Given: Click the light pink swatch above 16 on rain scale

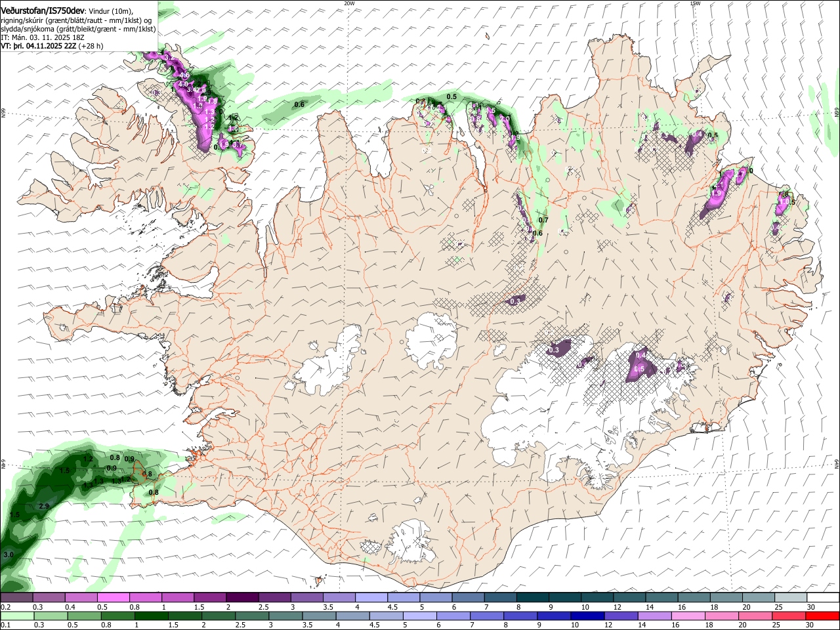Looking at the screenshot, I should tap(687, 616).
